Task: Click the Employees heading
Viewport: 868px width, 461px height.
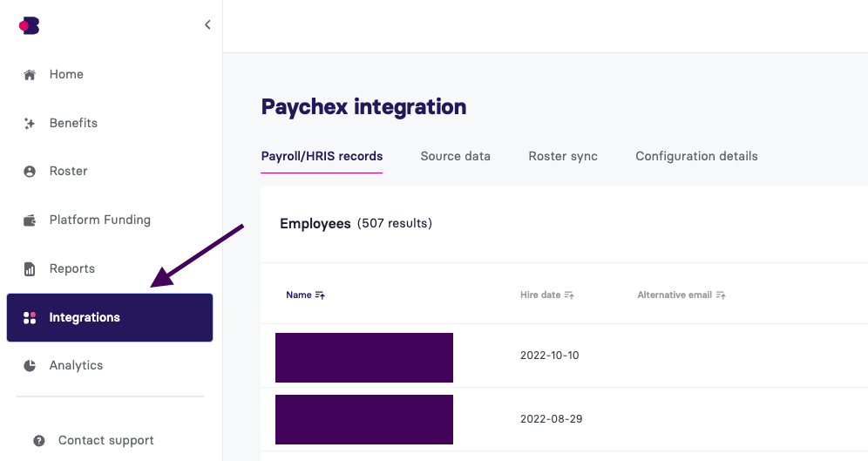Action: coord(315,224)
